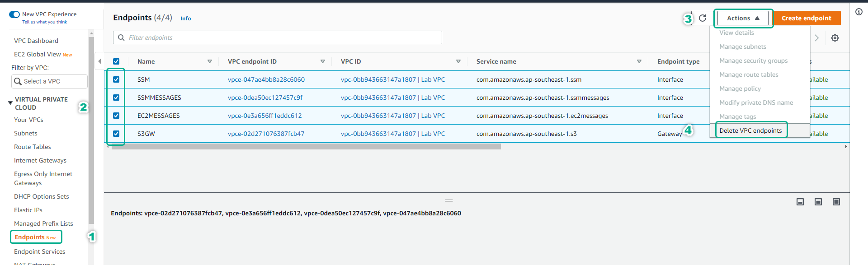Toggle the New VPC Experience switch
The height and width of the screenshot is (265, 868).
point(14,14)
